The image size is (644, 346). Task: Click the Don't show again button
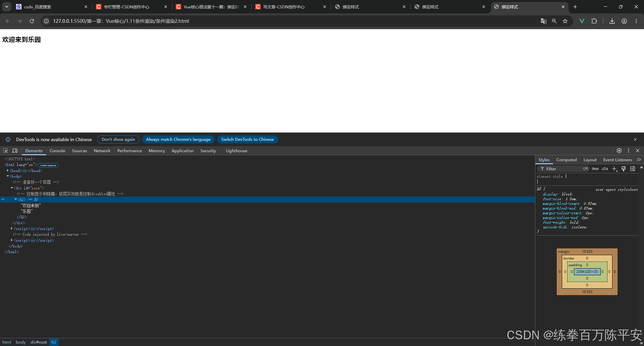pos(118,139)
